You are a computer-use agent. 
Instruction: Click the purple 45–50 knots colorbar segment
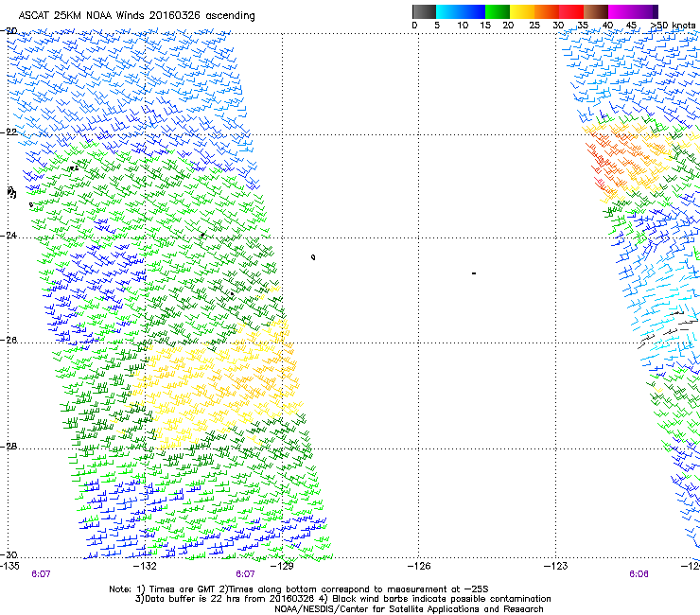[645, 11]
